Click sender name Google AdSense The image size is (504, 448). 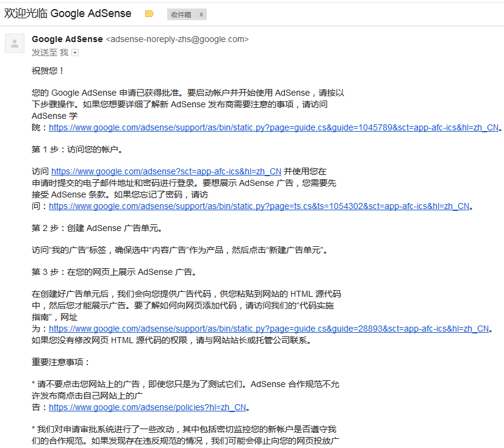(67, 39)
